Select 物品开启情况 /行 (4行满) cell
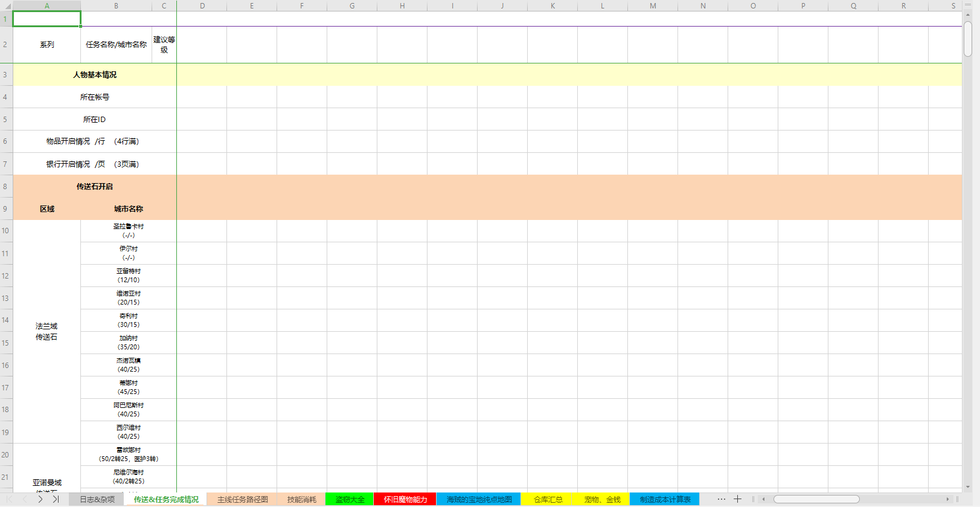Viewport: 980px width, 507px height. pyautogui.click(x=95, y=141)
